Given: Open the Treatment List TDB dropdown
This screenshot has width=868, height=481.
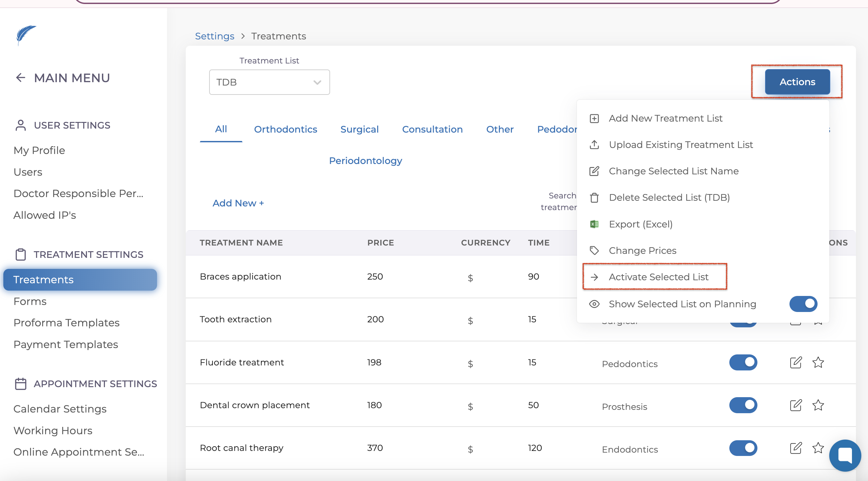Looking at the screenshot, I should 269,82.
